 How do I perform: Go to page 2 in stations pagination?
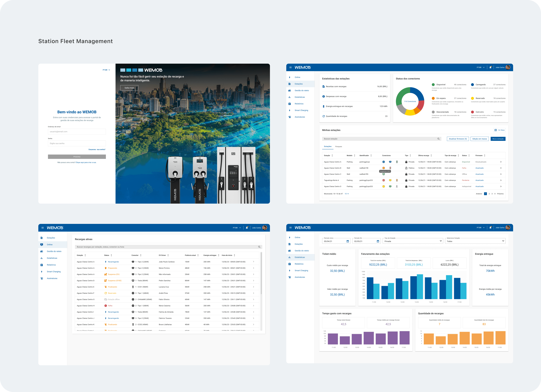point(489,194)
